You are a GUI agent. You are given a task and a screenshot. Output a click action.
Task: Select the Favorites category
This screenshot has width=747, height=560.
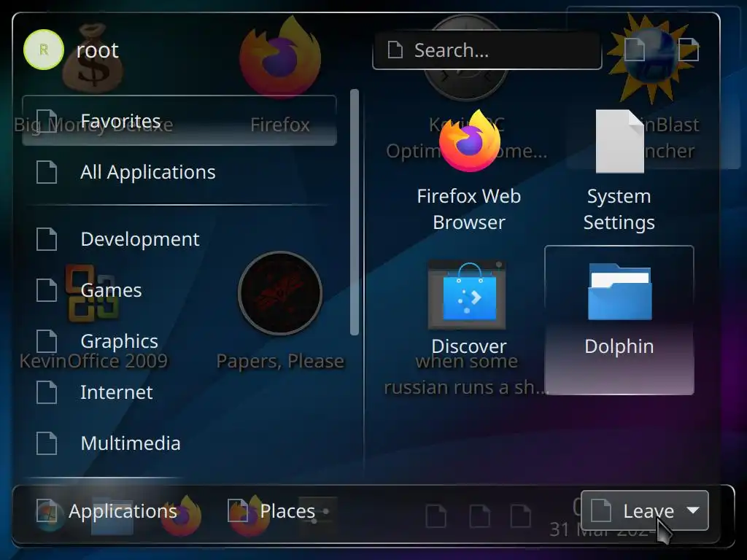(179, 120)
